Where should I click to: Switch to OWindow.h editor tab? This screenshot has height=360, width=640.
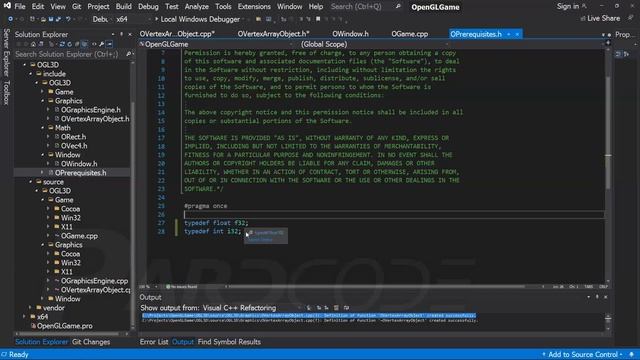click(x=350, y=34)
